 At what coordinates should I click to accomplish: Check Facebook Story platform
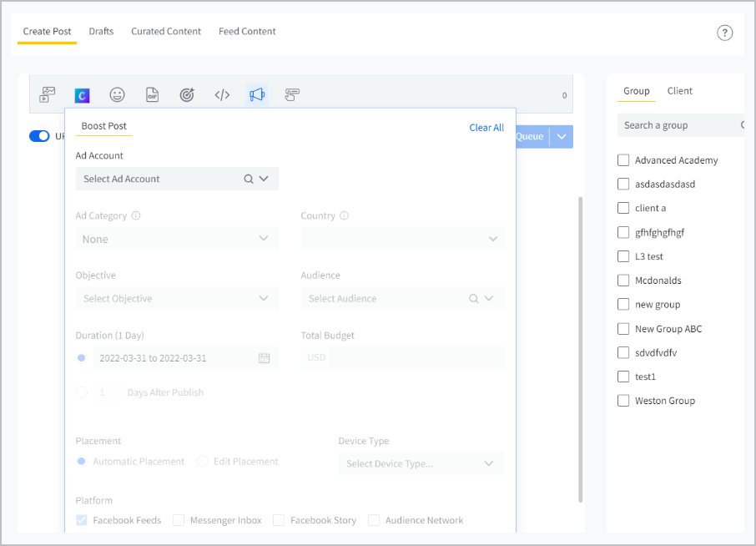coord(279,520)
